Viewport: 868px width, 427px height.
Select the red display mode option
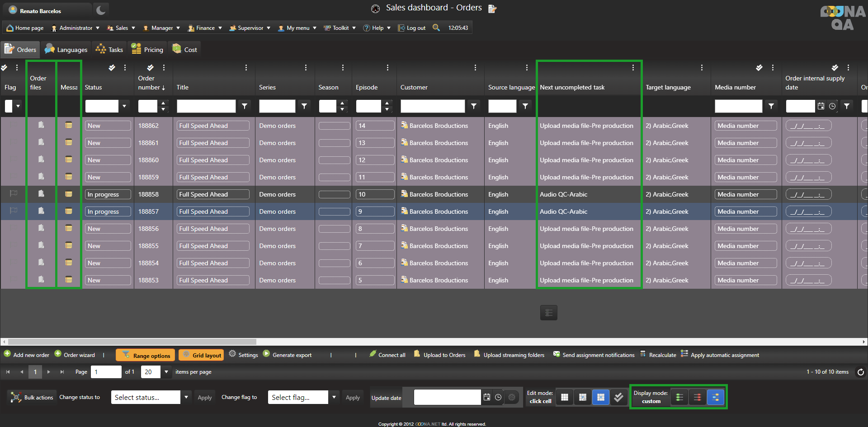point(698,397)
